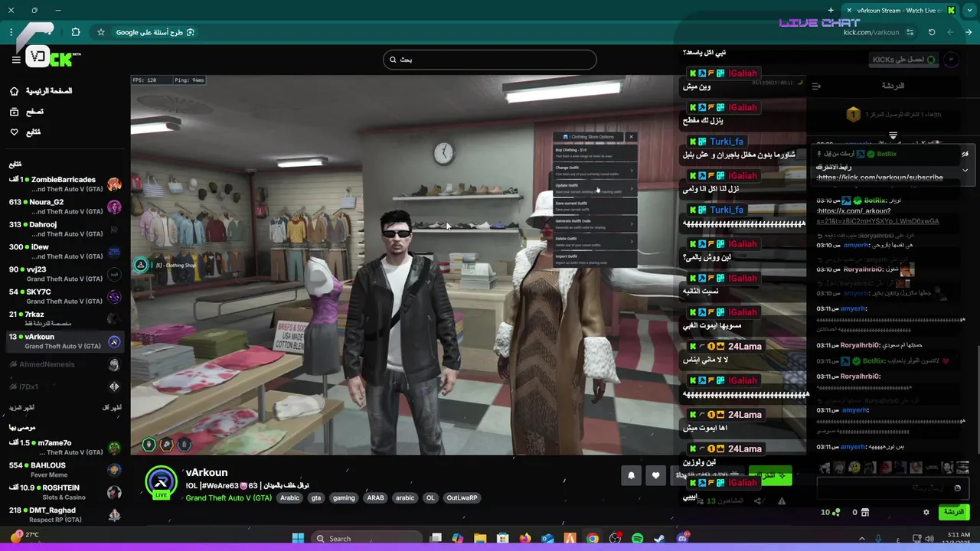This screenshot has width=980, height=551.
Task: Open Discord from the taskbar
Action: [682, 539]
